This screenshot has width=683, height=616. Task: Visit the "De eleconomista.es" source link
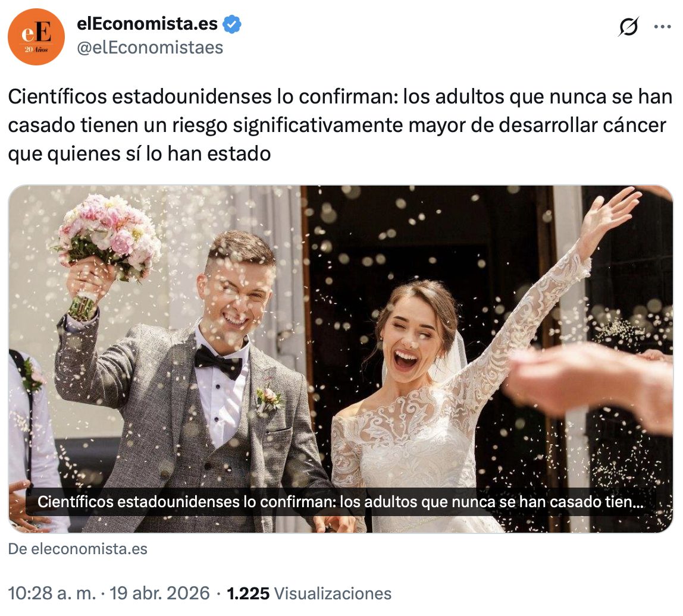pos(77,549)
